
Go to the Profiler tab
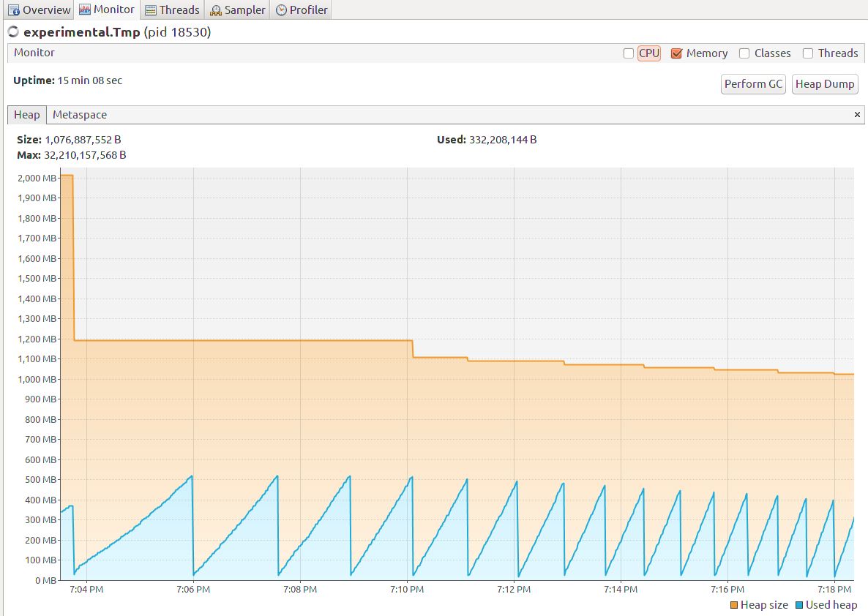(301, 10)
